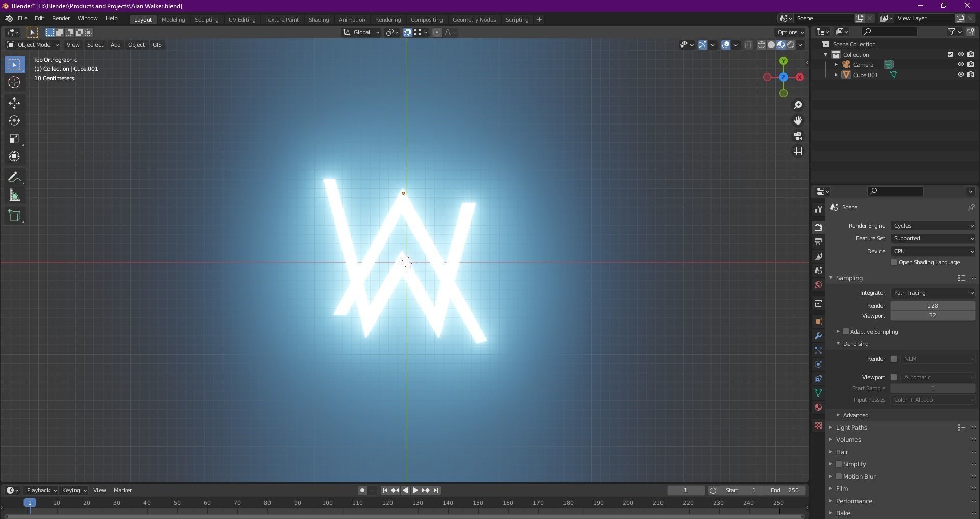The image size is (980, 519).
Task: Open the Texture properties tab
Action: [818, 426]
